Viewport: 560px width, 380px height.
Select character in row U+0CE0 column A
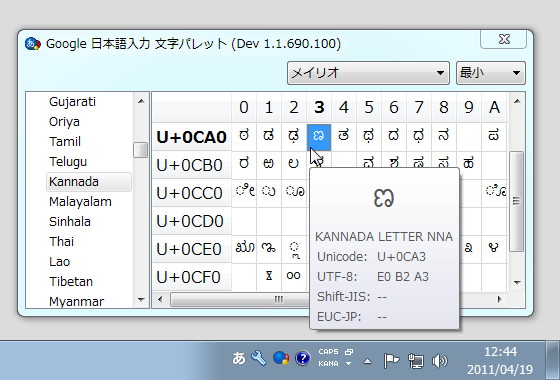pyautogui.click(x=494, y=249)
